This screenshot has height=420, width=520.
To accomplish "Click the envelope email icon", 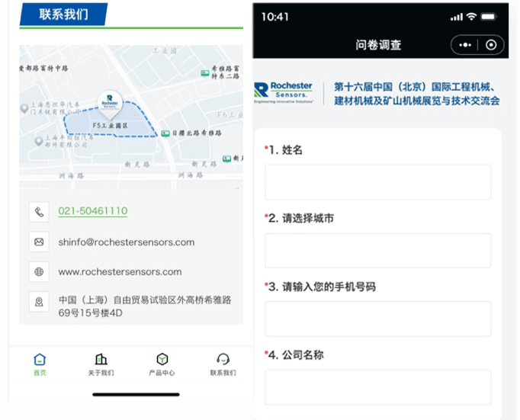I will pos(39,242).
